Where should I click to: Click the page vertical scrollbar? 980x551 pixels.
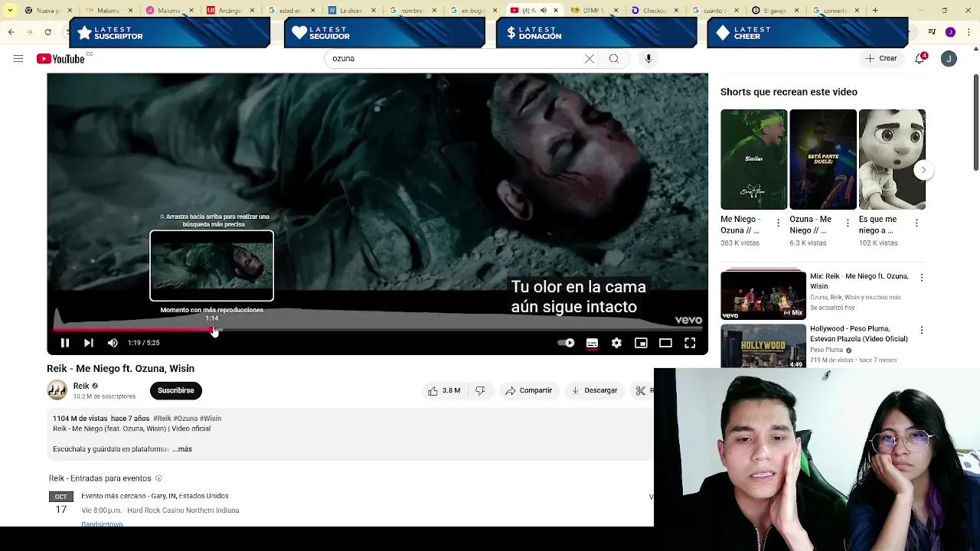click(x=976, y=122)
